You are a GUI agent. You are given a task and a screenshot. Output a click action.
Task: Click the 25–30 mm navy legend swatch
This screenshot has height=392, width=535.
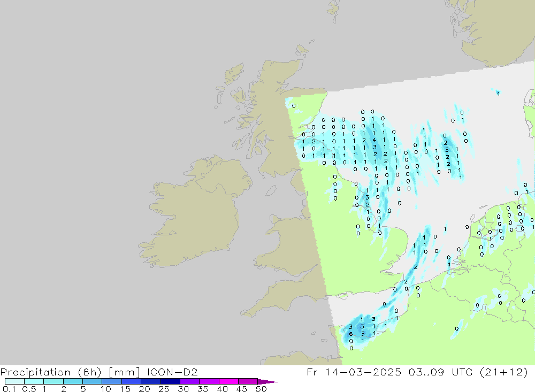[x=170, y=381]
